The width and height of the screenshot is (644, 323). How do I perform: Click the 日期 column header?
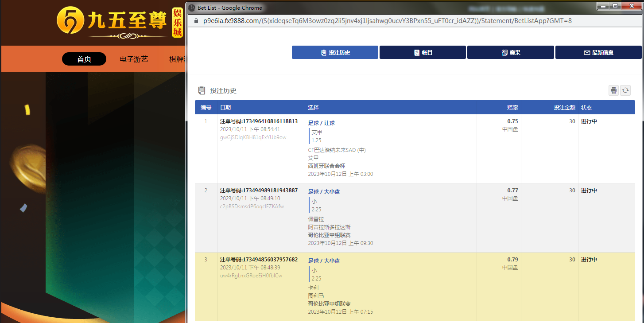click(x=225, y=108)
